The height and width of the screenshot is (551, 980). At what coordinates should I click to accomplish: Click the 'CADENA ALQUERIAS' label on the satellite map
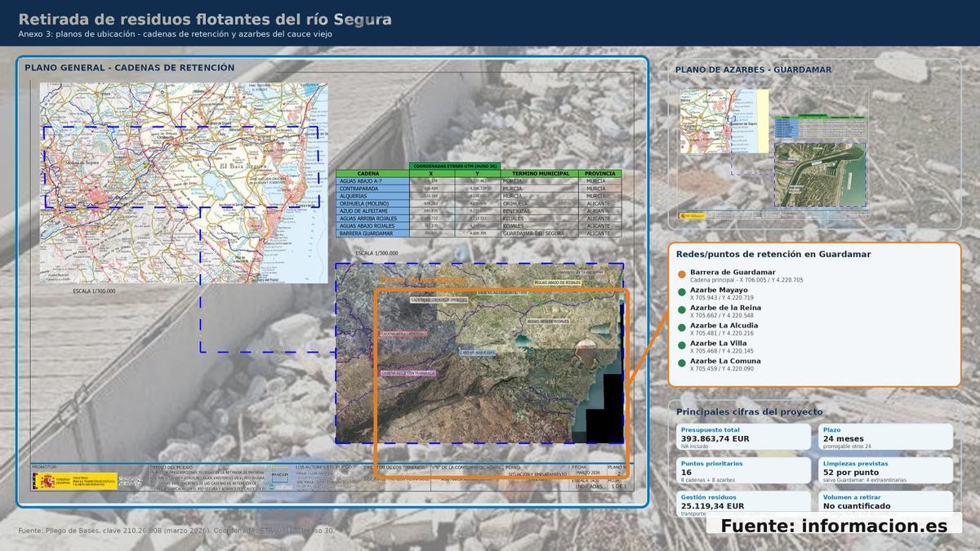click(476, 353)
